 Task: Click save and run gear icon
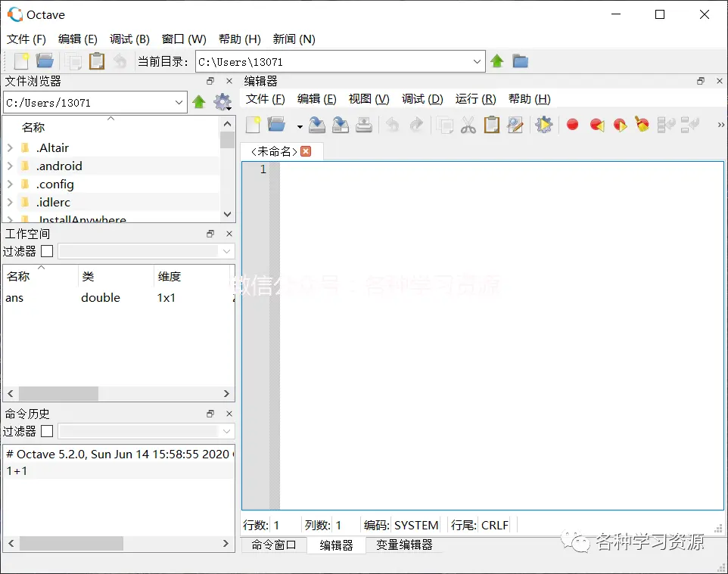click(543, 125)
